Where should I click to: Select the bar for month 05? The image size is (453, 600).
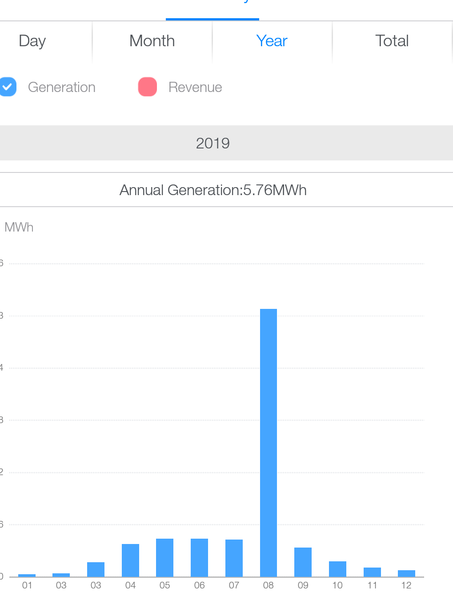pos(165,558)
